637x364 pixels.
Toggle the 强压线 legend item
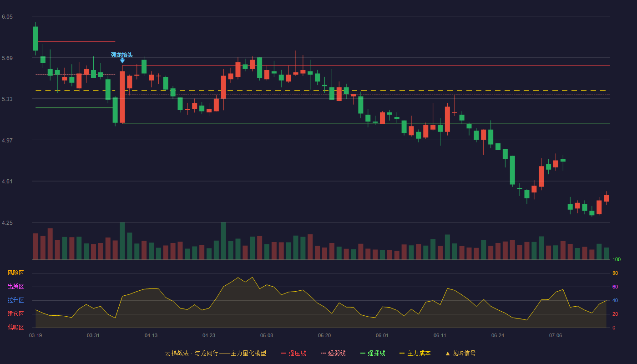(x=293, y=353)
